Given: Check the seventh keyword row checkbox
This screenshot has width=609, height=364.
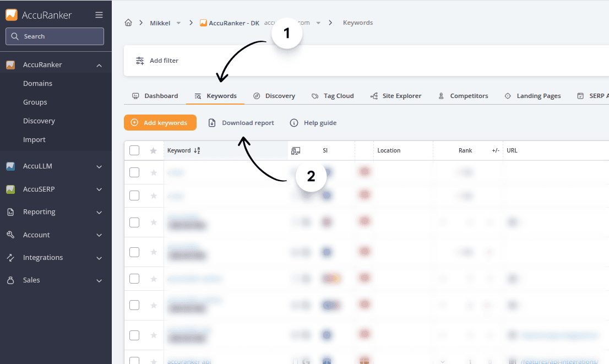Looking at the screenshot, I should tap(134, 335).
